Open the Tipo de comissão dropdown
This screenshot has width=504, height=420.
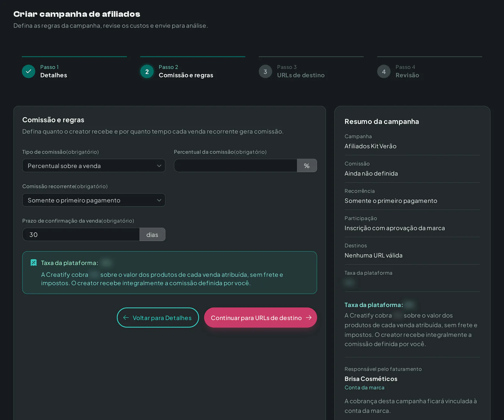(94, 166)
